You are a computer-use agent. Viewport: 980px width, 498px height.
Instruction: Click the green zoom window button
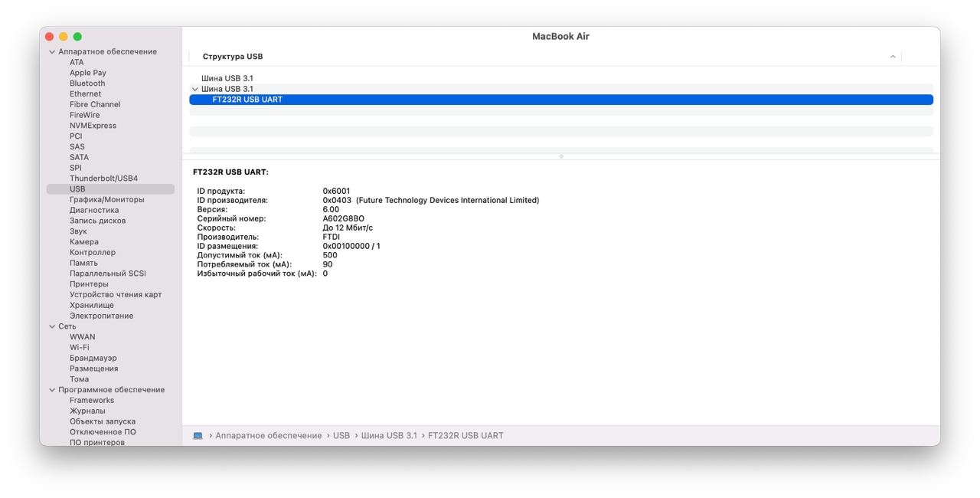[x=77, y=37]
